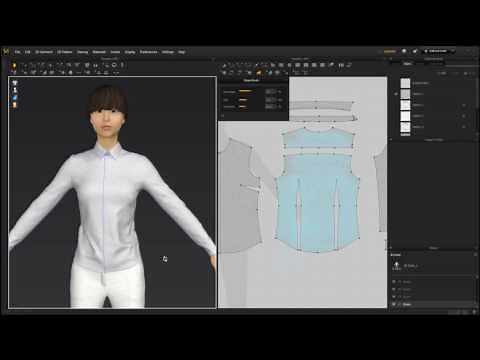Open the Preferences menu
The image size is (480, 360).
[149, 52]
